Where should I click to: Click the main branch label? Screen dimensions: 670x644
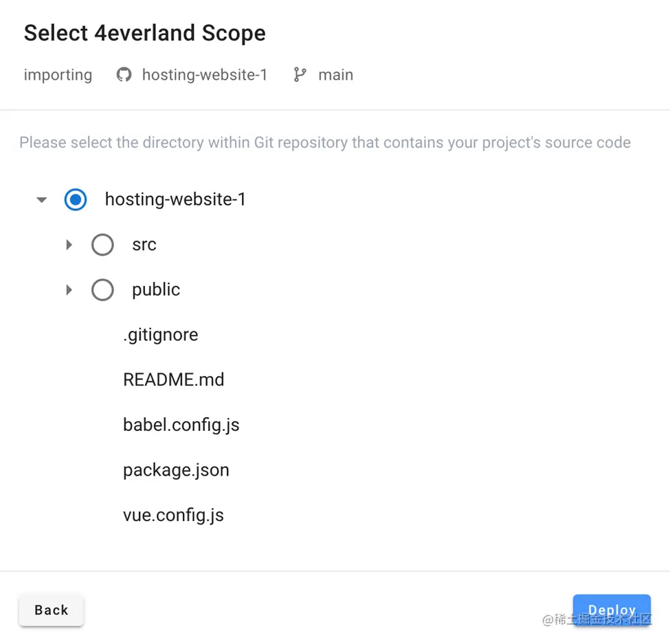coord(335,75)
